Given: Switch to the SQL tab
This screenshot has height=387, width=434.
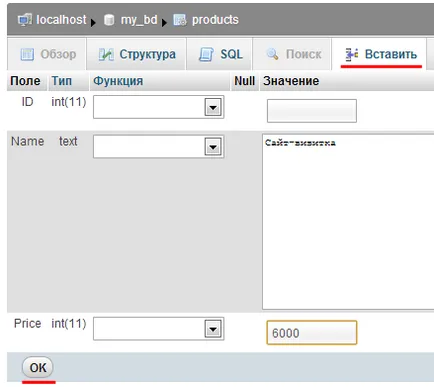Looking at the screenshot, I should (x=220, y=54).
